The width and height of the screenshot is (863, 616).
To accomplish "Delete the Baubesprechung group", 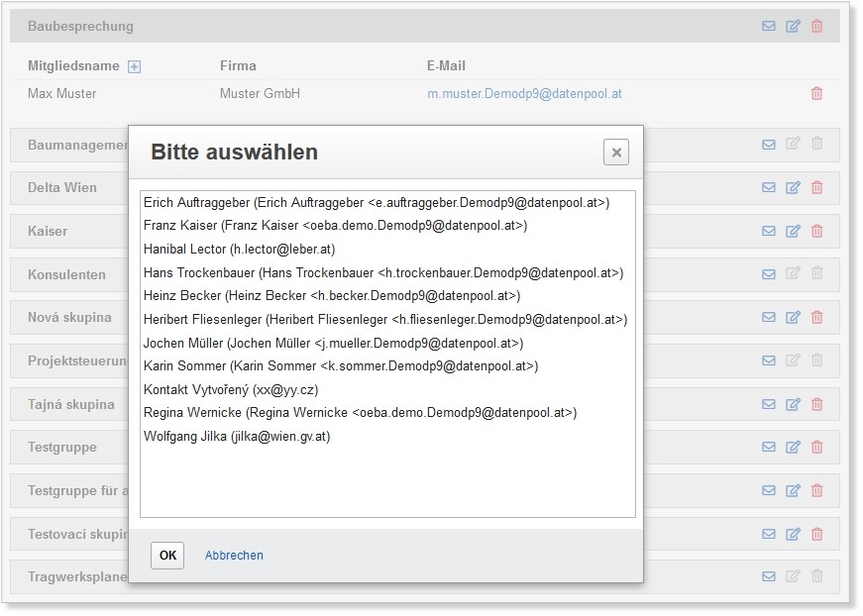I will coord(816,26).
